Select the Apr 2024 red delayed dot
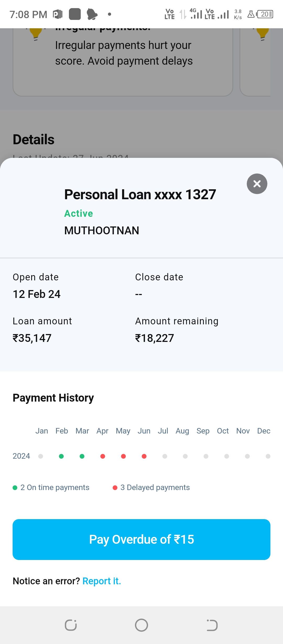This screenshot has width=283, height=644. (x=103, y=456)
